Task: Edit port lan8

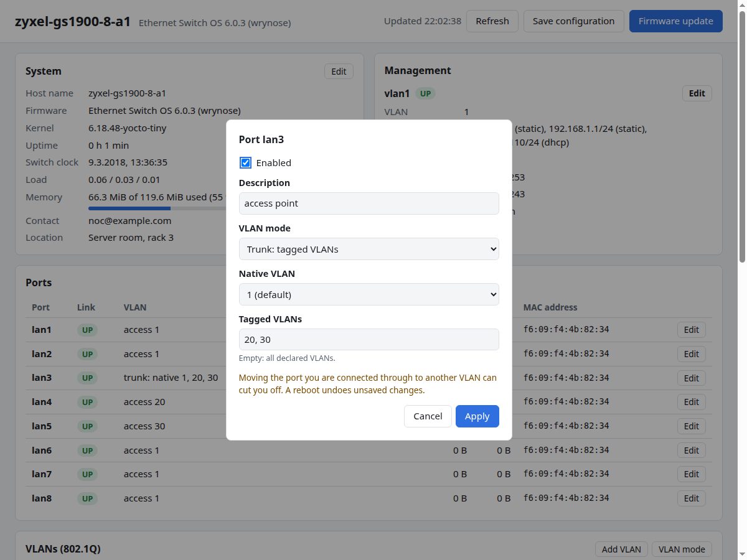Action: point(692,498)
